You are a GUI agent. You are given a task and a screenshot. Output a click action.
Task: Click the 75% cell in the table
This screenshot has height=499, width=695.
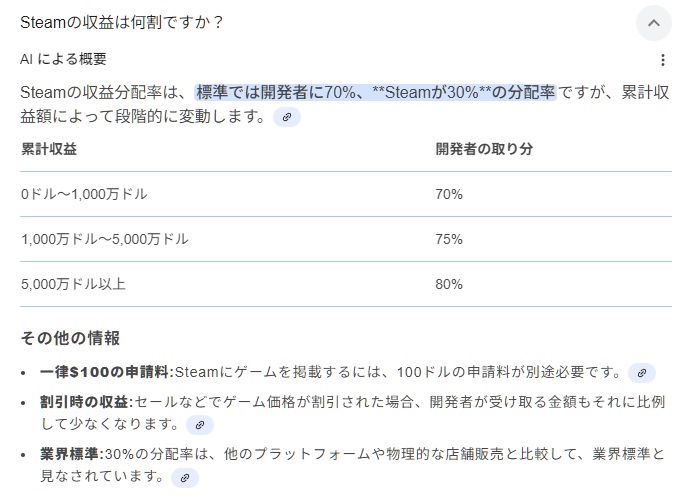tap(449, 239)
